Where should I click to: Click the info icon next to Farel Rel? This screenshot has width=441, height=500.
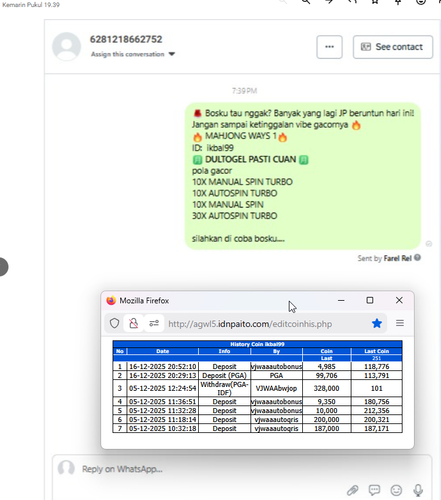417,258
